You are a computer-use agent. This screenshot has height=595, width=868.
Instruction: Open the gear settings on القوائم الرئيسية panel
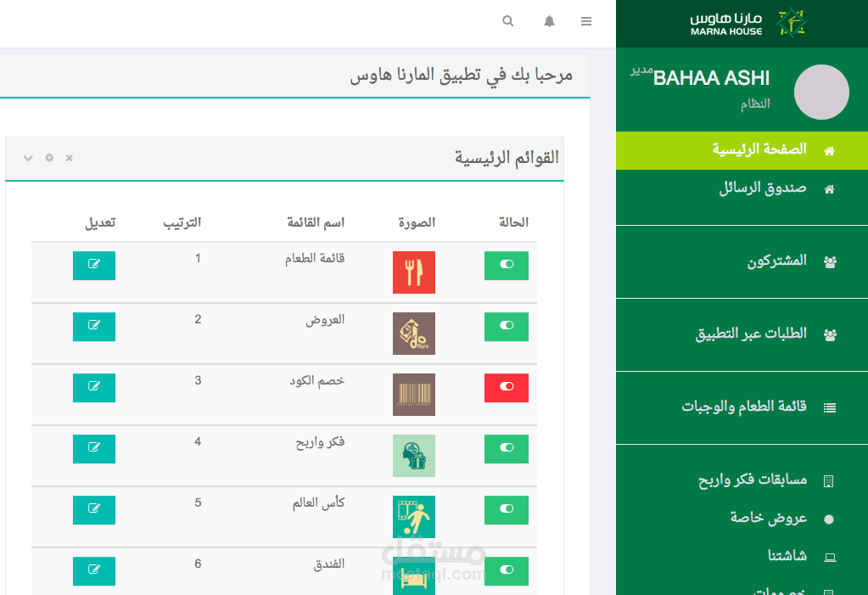pyautogui.click(x=48, y=158)
